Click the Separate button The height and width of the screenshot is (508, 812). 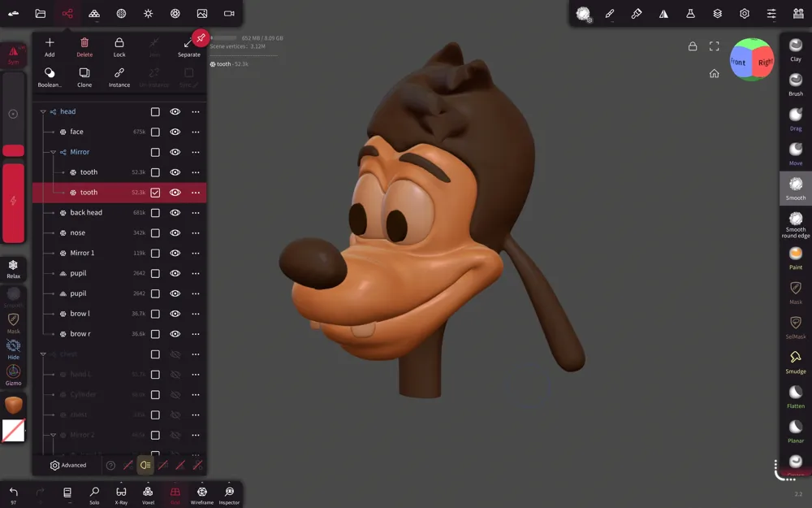click(188, 47)
